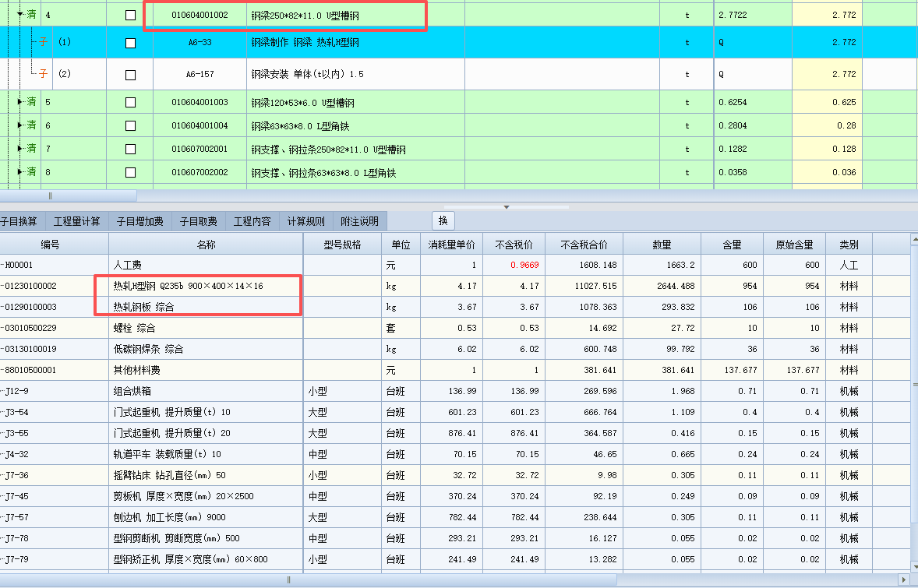Switch to the 工程量计算 tab
Screen dimensions: 918x588
point(76,221)
